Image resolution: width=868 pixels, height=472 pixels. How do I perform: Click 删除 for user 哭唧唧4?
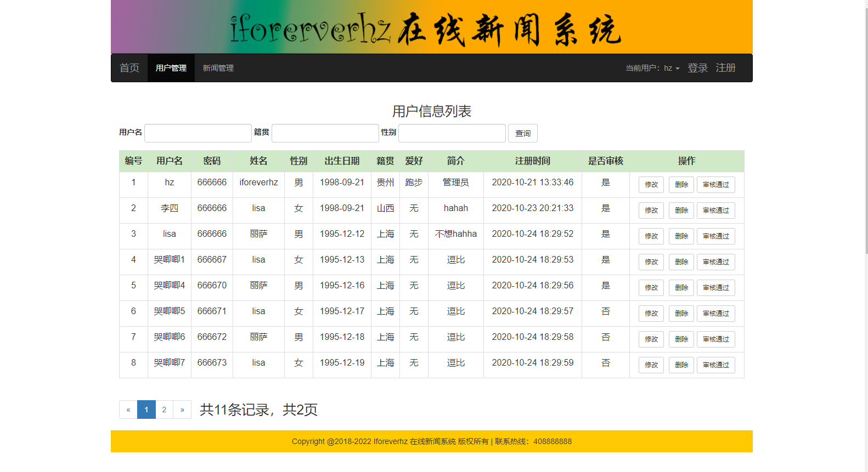tap(681, 288)
